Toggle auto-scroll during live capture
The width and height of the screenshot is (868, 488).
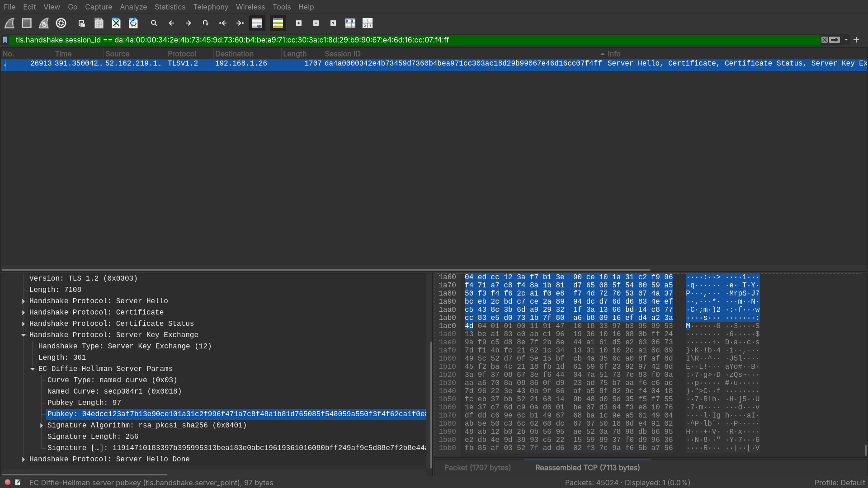click(x=257, y=23)
